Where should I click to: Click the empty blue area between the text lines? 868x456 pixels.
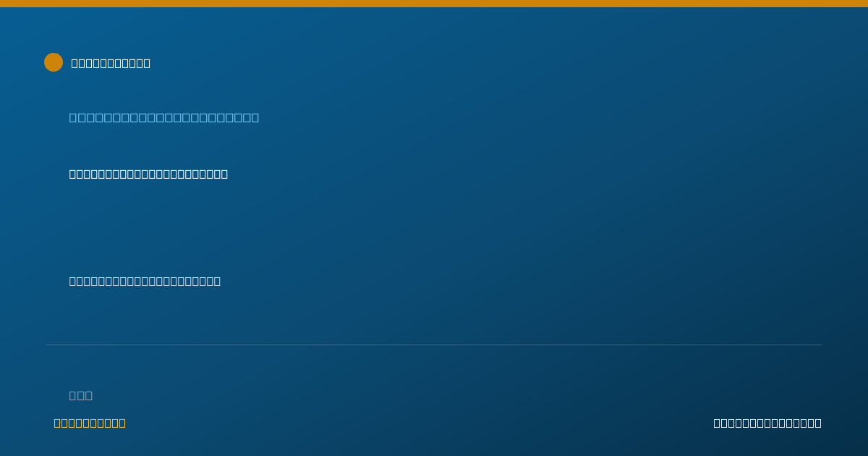click(434, 228)
